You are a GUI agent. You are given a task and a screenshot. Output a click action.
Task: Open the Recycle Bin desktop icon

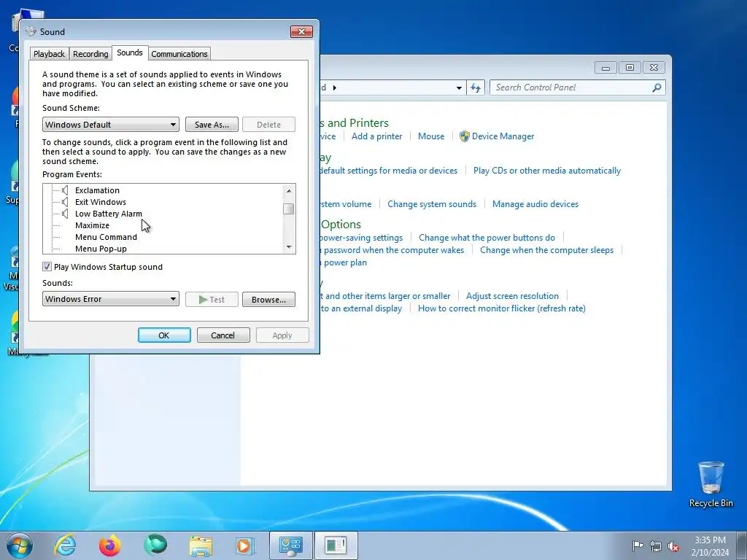tap(711, 484)
